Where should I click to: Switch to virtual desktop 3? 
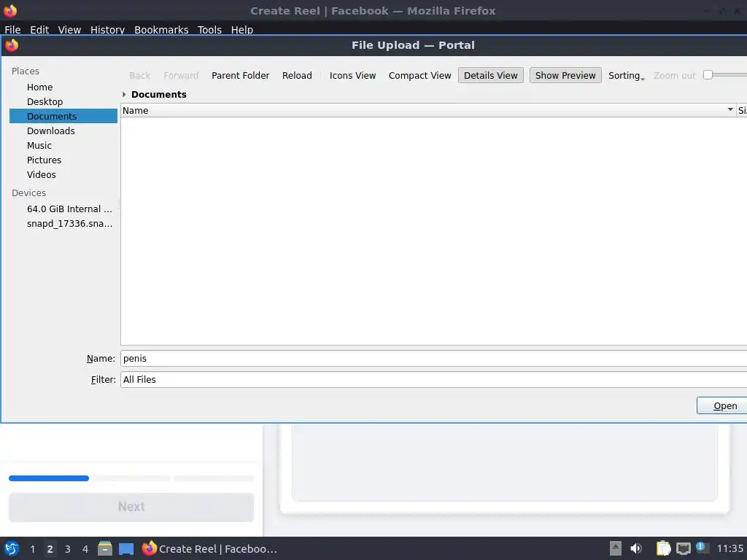point(68,549)
